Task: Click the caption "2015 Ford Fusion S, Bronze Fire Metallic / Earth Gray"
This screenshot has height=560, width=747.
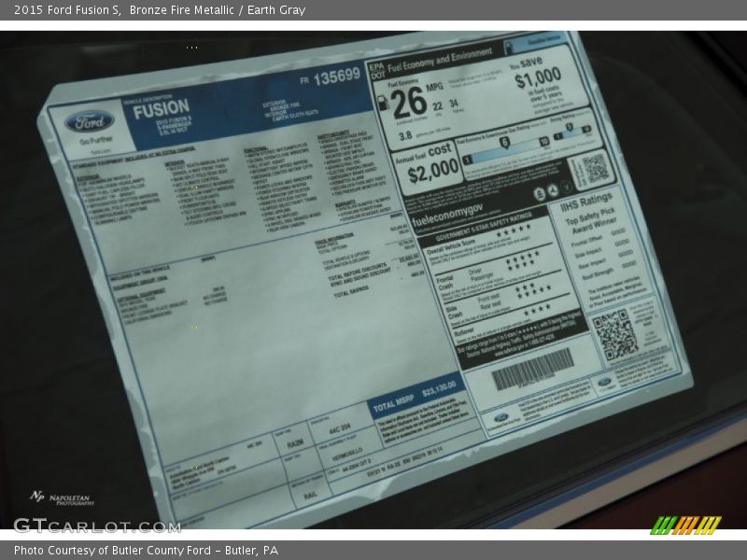Action: [160, 10]
